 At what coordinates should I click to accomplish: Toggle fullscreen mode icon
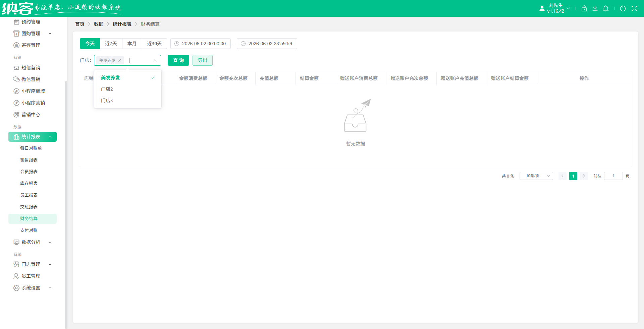[x=634, y=8]
